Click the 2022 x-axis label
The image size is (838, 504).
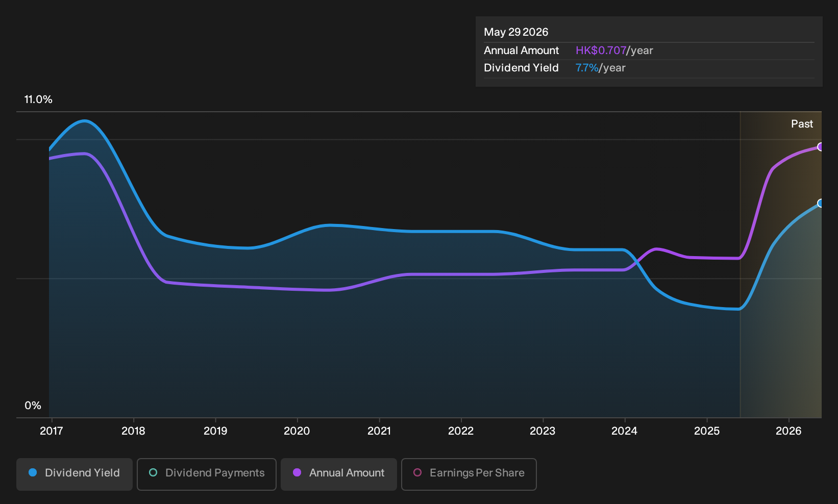click(x=461, y=431)
